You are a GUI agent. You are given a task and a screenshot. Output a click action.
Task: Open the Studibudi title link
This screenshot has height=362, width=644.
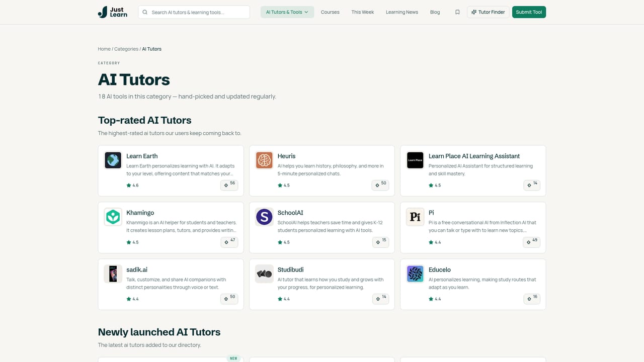291,269
